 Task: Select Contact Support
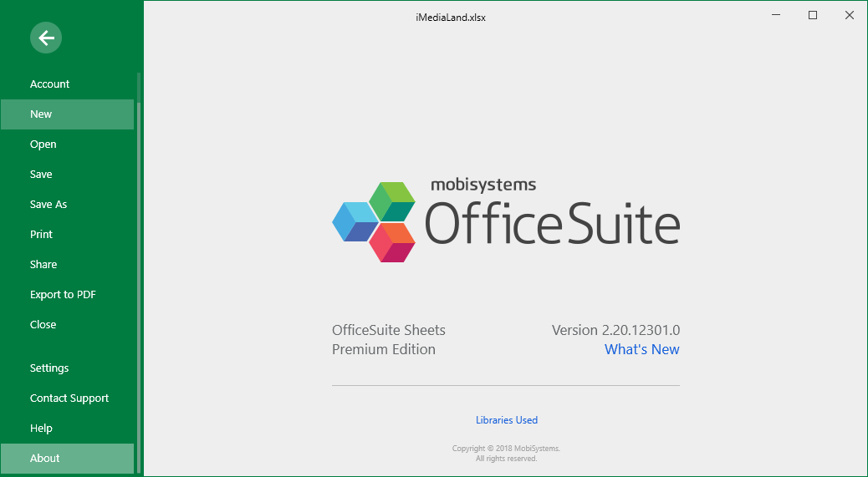67,398
